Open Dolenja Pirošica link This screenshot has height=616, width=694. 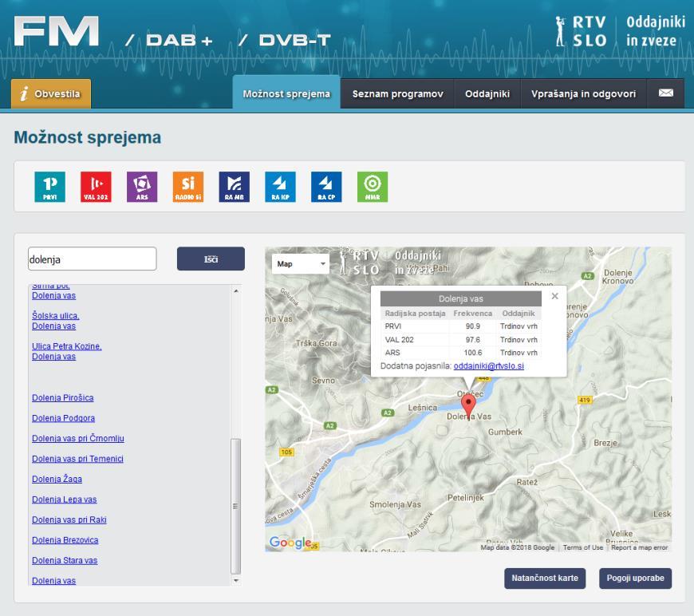click(63, 397)
